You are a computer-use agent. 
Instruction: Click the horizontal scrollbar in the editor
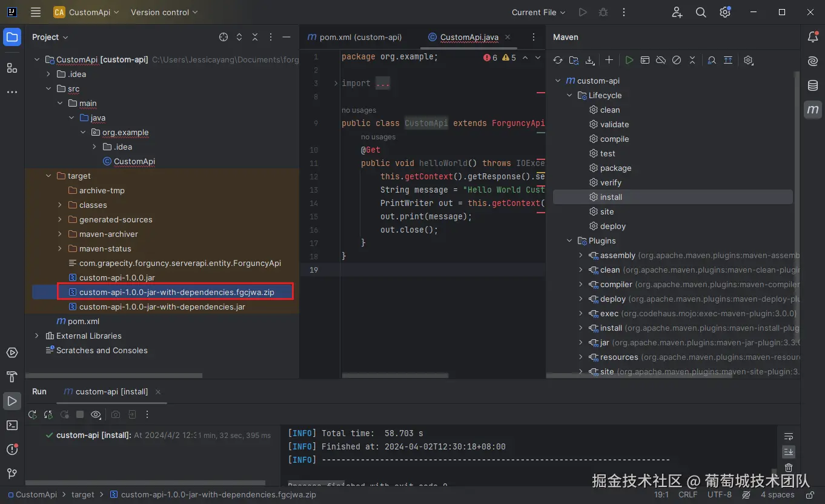[x=395, y=376]
